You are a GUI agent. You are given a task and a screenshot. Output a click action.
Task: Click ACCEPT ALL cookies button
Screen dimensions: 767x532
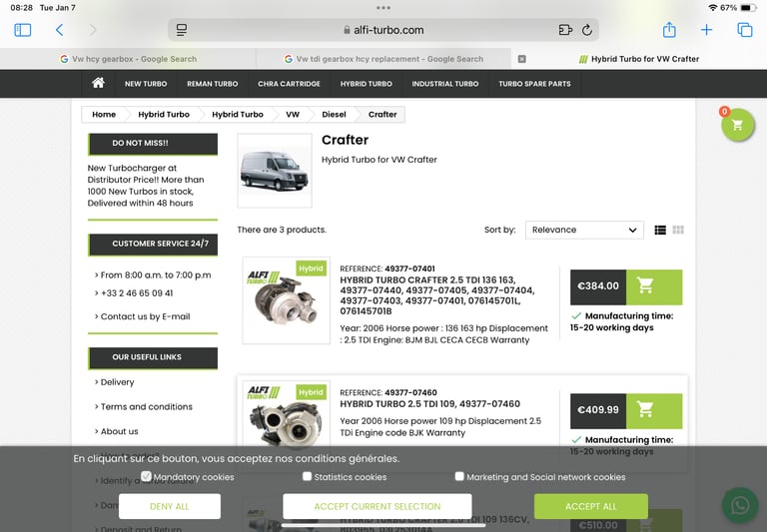point(591,506)
